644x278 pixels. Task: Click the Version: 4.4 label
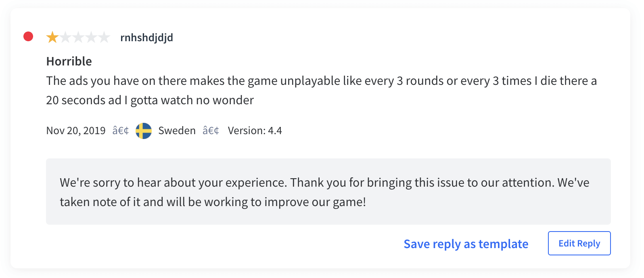[x=255, y=131]
